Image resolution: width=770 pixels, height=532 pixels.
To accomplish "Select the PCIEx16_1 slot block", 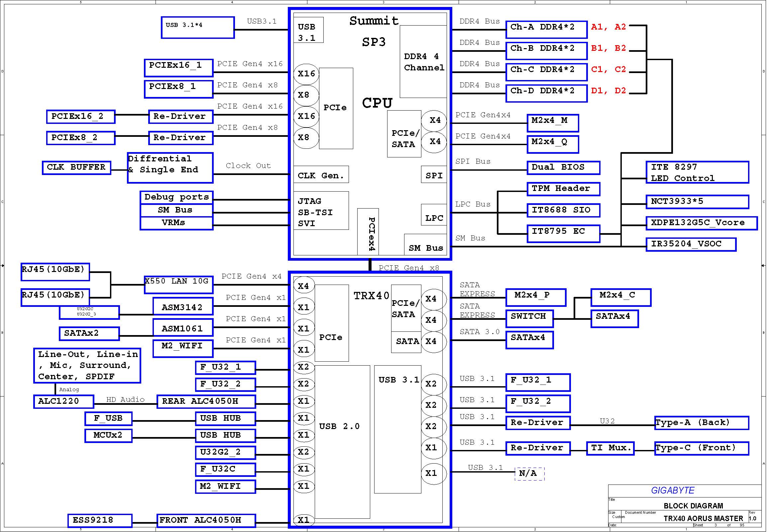I will 179,68.
